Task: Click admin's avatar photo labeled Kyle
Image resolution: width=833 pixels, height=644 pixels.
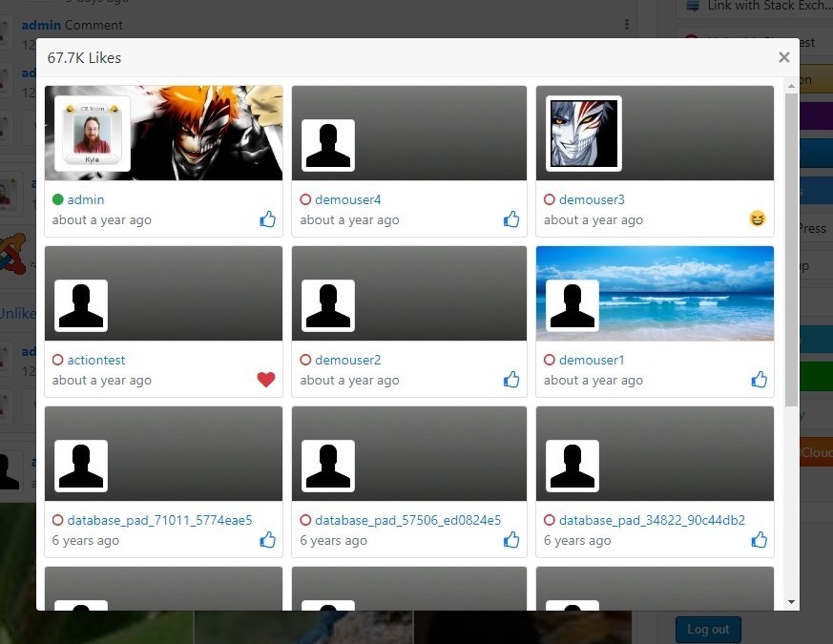Action: pyautogui.click(x=93, y=134)
